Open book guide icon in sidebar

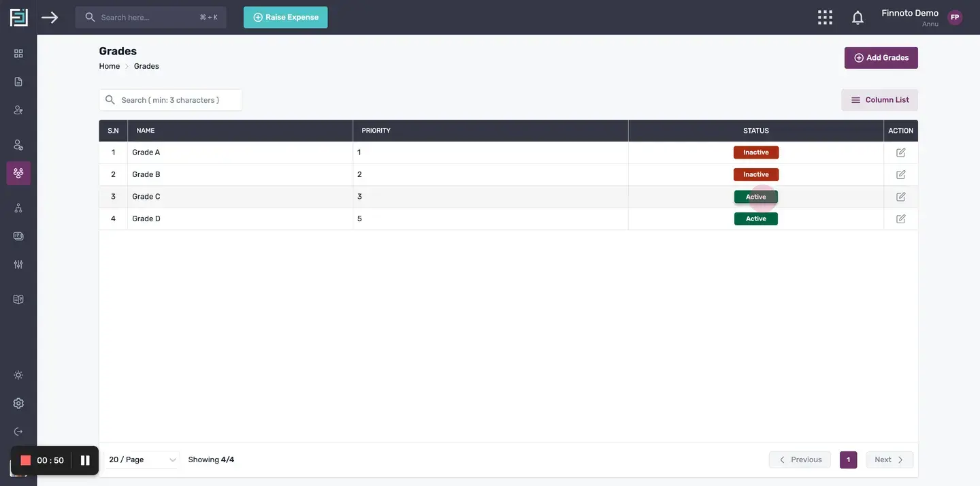point(18,299)
